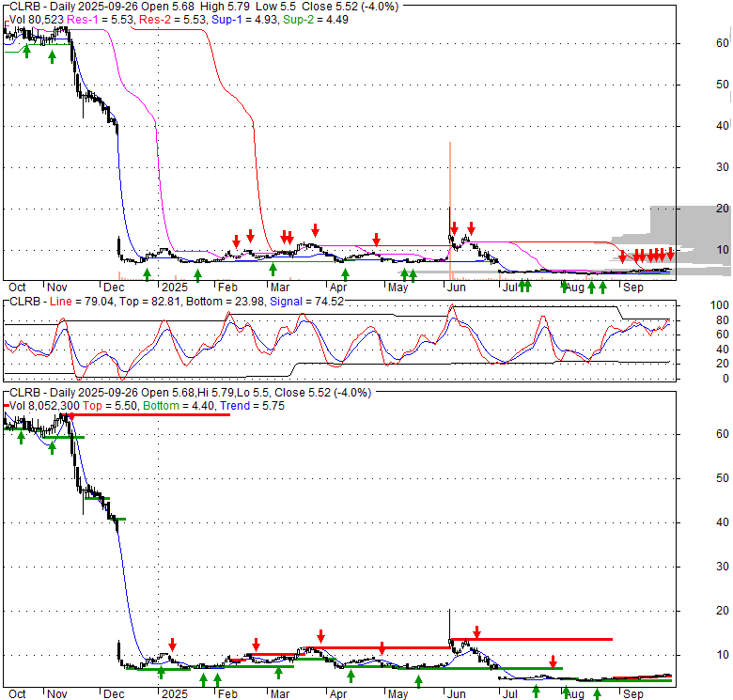Click Top = 5.50 in lower chart legend
The image size is (733, 700).
[110, 406]
